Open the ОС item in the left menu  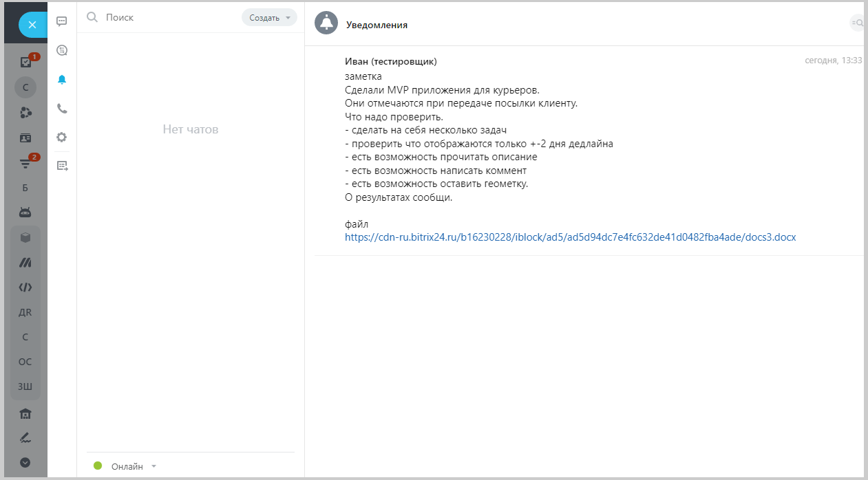[25, 362]
